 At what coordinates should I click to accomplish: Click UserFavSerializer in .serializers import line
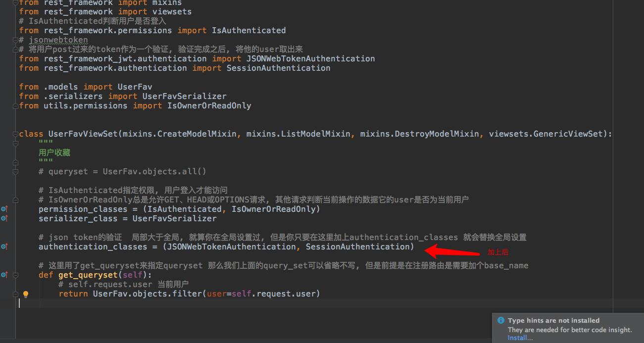[184, 96]
